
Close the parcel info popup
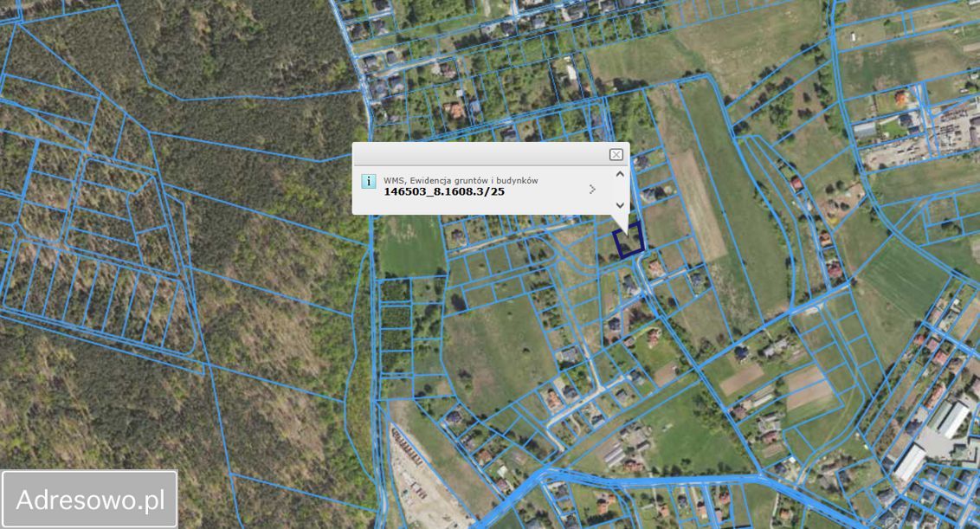616,154
